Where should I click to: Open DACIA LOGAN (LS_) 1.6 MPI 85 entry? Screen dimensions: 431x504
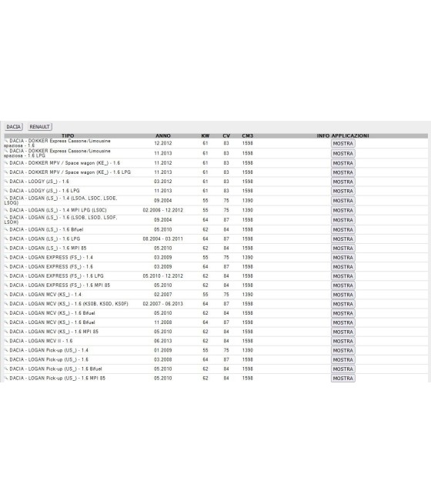(48, 248)
